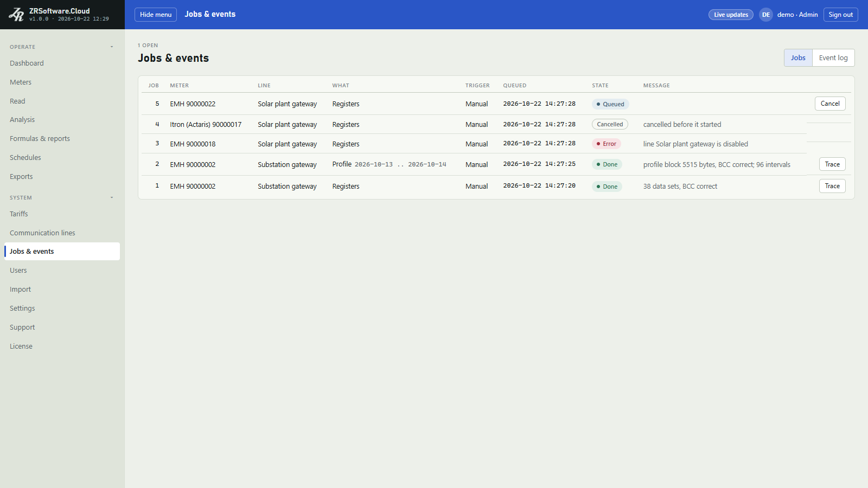Image resolution: width=868 pixels, height=488 pixels.
Task: Open Trace for job 1 registers
Action: coord(832,186)
